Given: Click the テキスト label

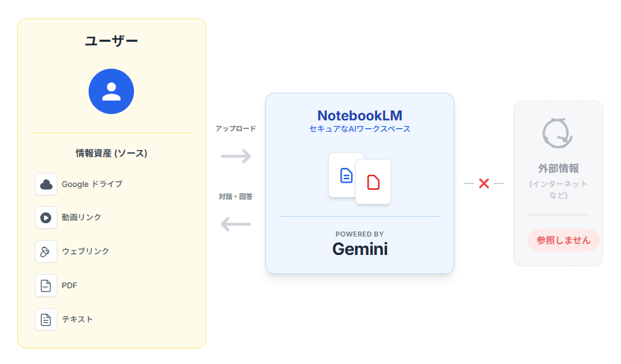Looking at the screenshot, I should [77, 319].
